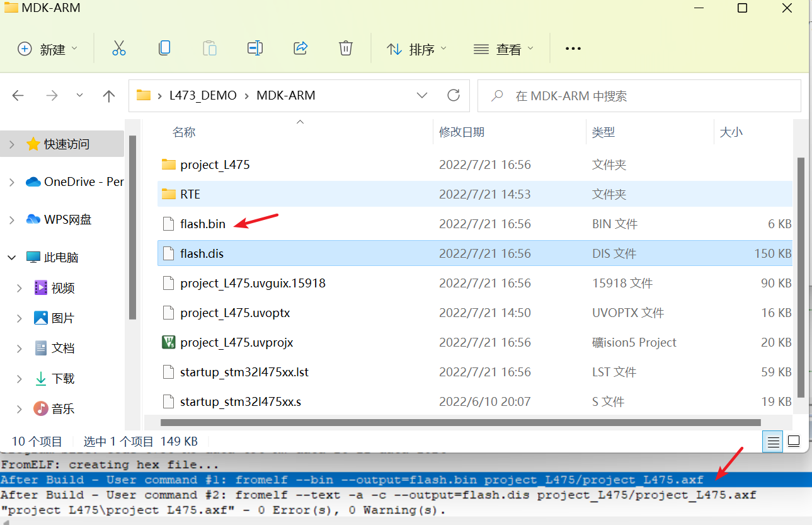The image size is (812, 525).
Task: Click the file list vertical scrollbar
Action: tap(801, 277)
